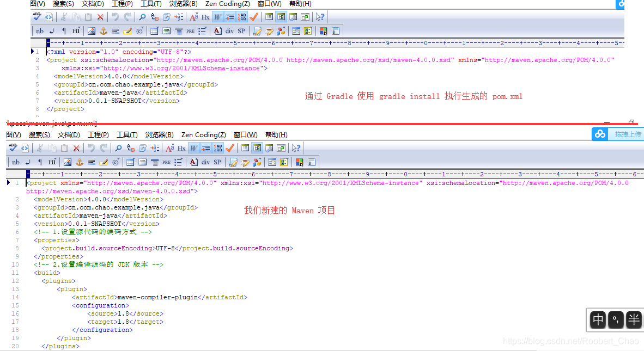The image size is (644, 351).
Task: Click view in browser icon in upper toolbar
Action: pos(49,17)
